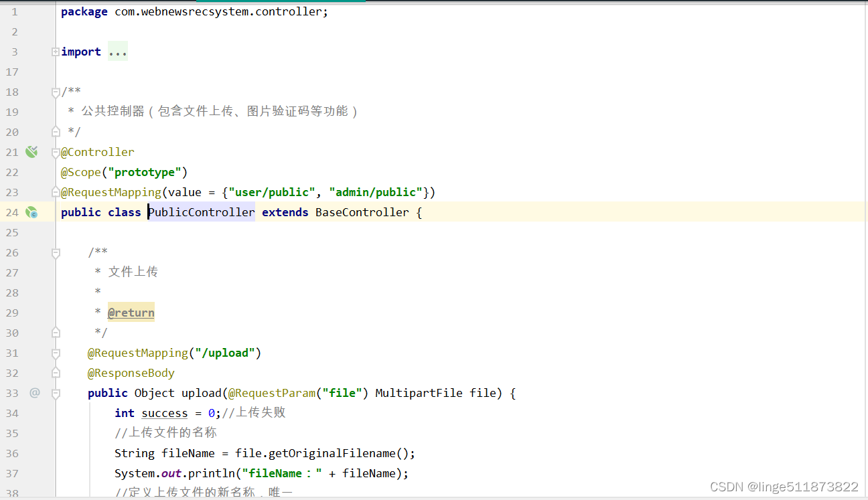Click line number 33 in the gutter
Screen dimensions: 868x500
(x=12, y=393)
